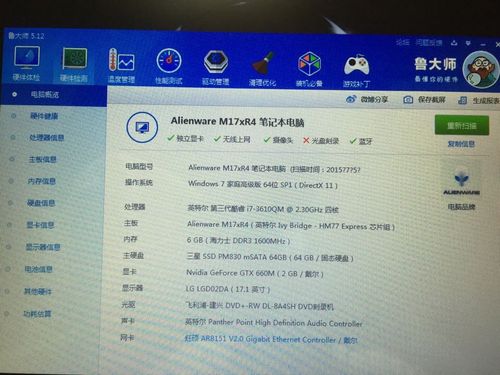500x375 pixels.
Task: Click the 6 GB DDR3 1600MHz memory value
Action: (238, 240)
